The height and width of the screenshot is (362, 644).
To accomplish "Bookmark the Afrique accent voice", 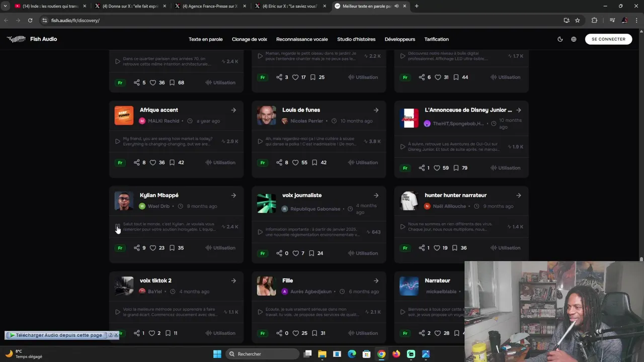I will click(x=172, y=162).
